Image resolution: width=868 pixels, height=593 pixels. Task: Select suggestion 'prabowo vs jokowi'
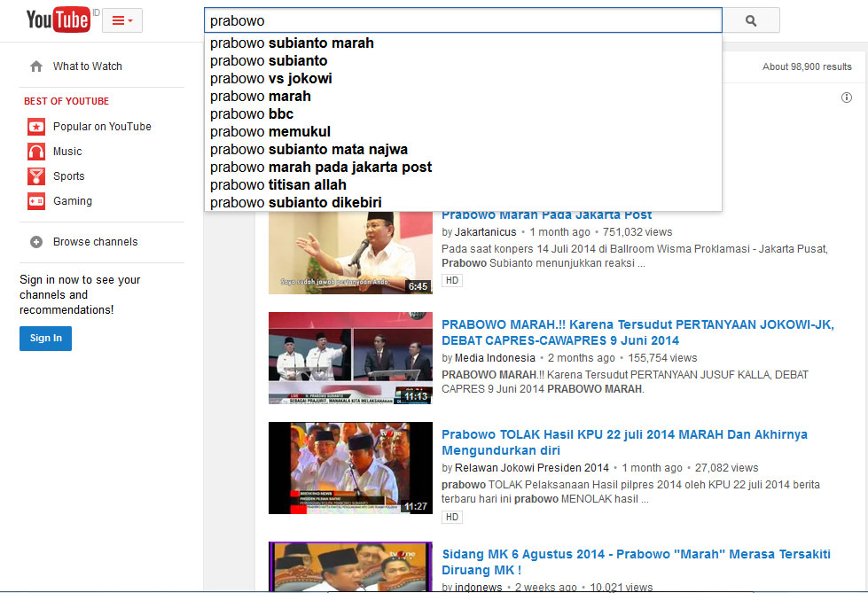click(x=463, y=79)
